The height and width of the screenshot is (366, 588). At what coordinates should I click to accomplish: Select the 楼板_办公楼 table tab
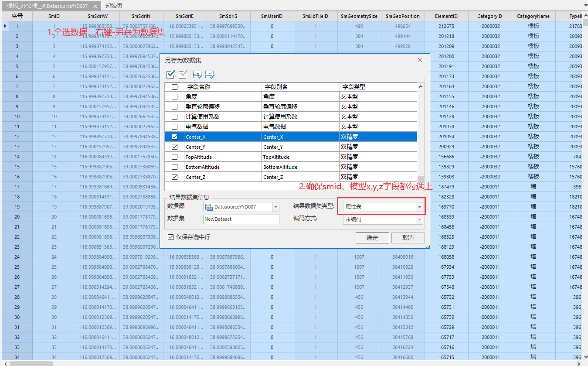48,6
